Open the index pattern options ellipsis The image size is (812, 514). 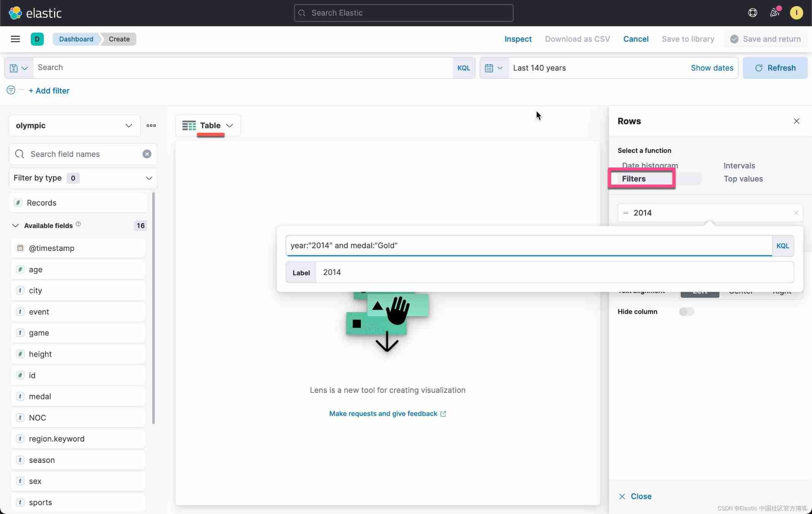(151, 125)
